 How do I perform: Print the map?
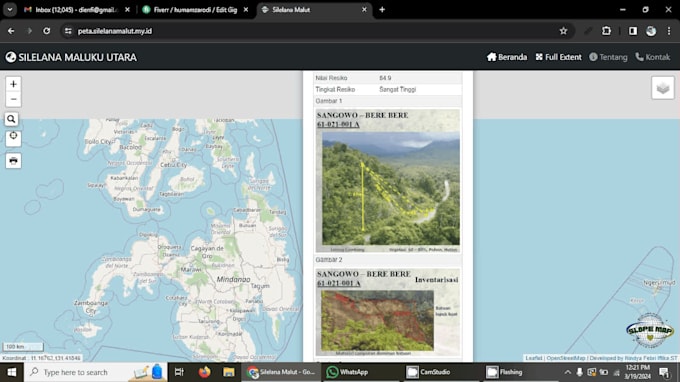point(13,161)
